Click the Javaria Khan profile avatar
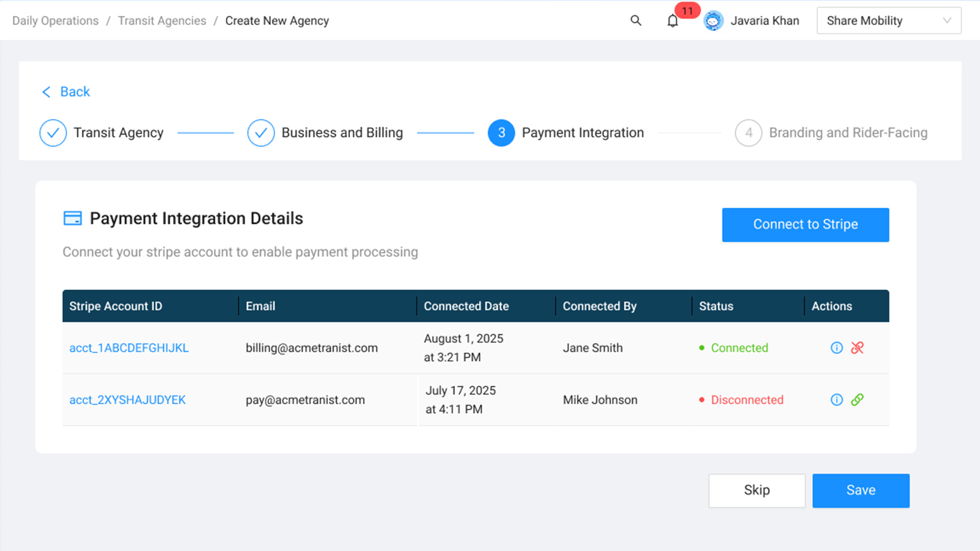This screenshot has width=980, height=551. coord(713,20)
